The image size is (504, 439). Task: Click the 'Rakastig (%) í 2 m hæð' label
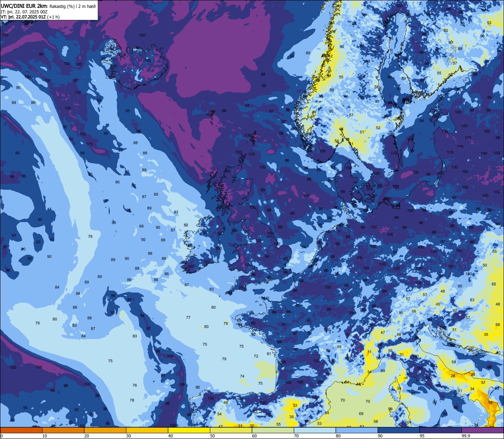(72, 6)
